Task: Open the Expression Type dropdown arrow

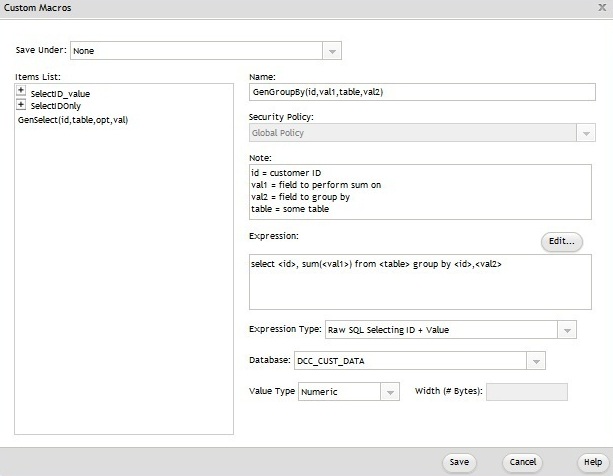Action: pyautogui.click(x=567, y=330)
